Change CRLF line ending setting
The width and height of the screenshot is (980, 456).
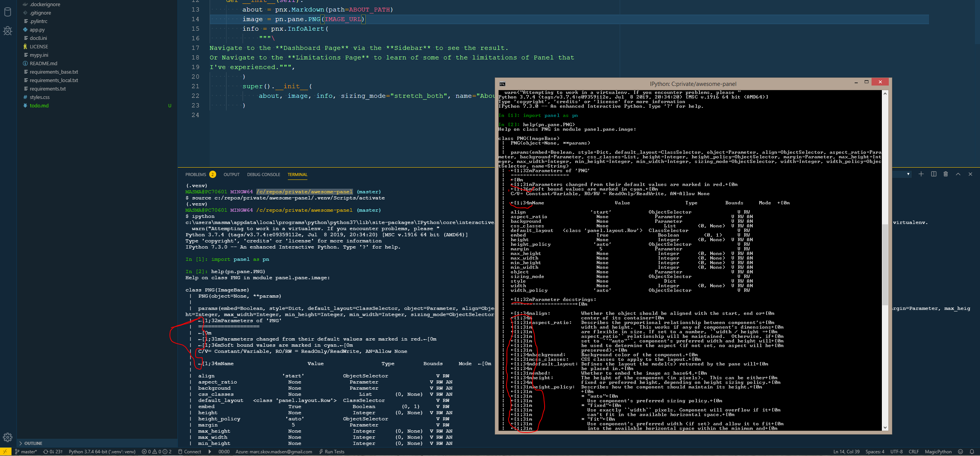click(x=913, y=451)
